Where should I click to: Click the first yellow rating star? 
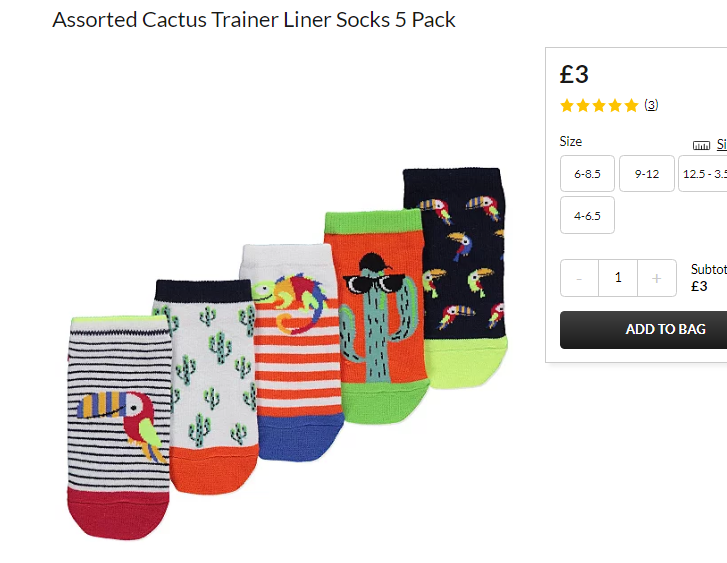[x=567, y=106]
